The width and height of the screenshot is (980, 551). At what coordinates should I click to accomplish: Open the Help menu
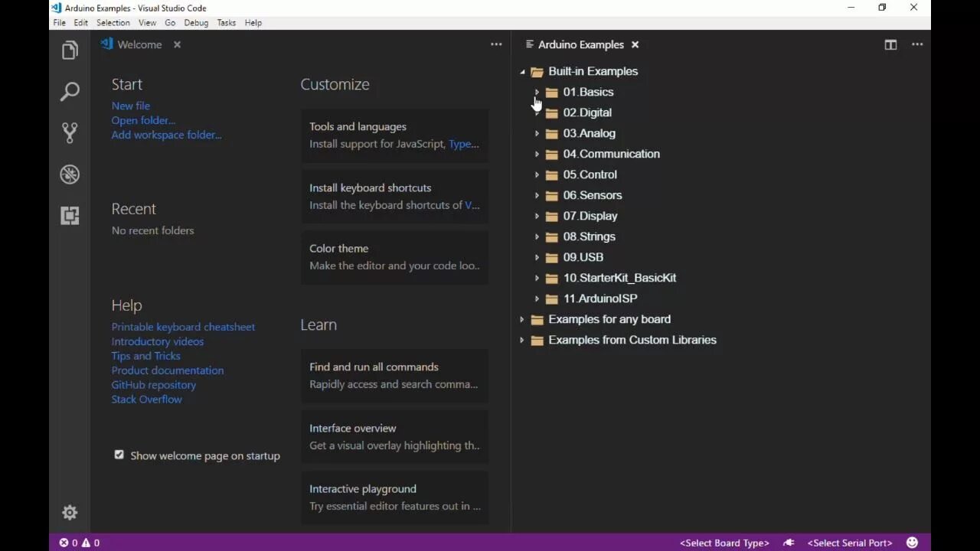coord(253,23)
